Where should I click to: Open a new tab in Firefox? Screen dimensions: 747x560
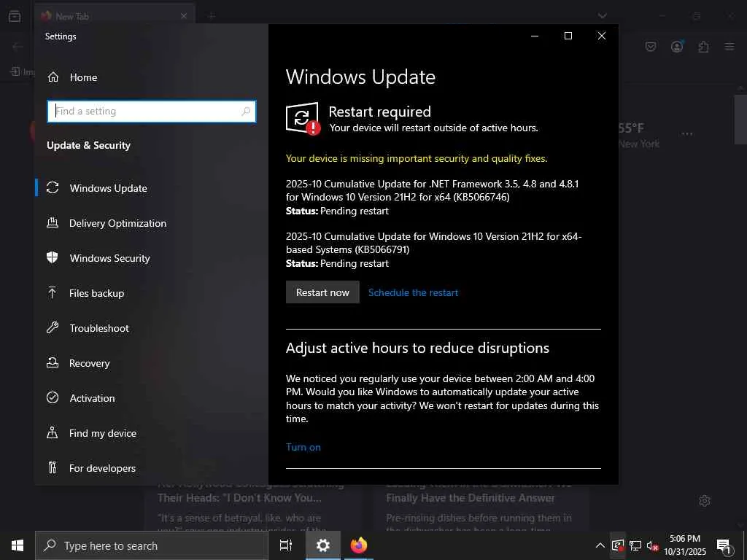pos(212,16)
